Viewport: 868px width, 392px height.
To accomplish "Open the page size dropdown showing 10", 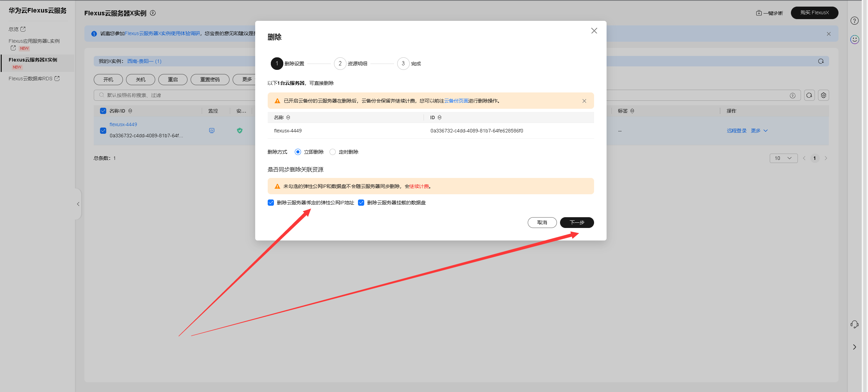I will [x=784, y=158].
